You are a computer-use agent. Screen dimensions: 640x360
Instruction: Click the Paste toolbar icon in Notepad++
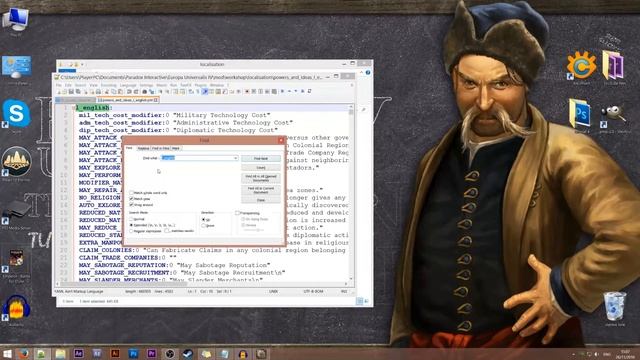coord(120,91)
